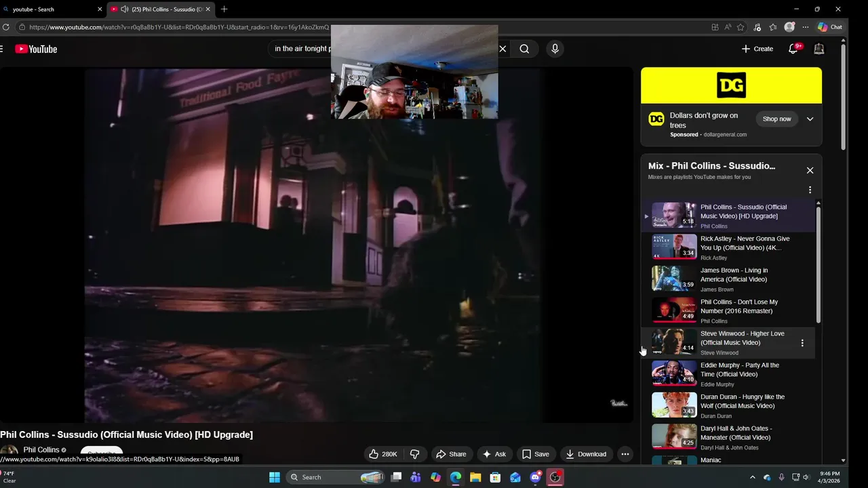The image size is (868, 488).
Task: Save video to a playlist
Action: pyautogui.click(x=536, y=454)
